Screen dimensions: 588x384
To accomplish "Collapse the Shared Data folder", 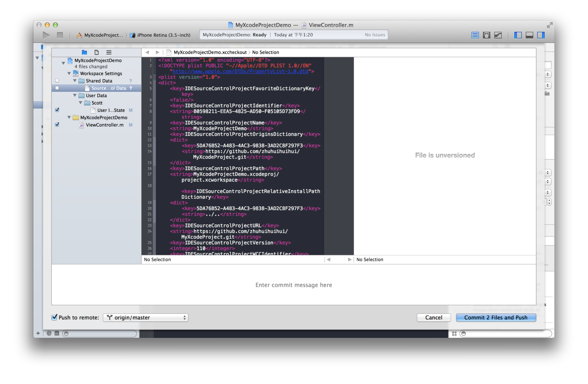I will (75, 81).
